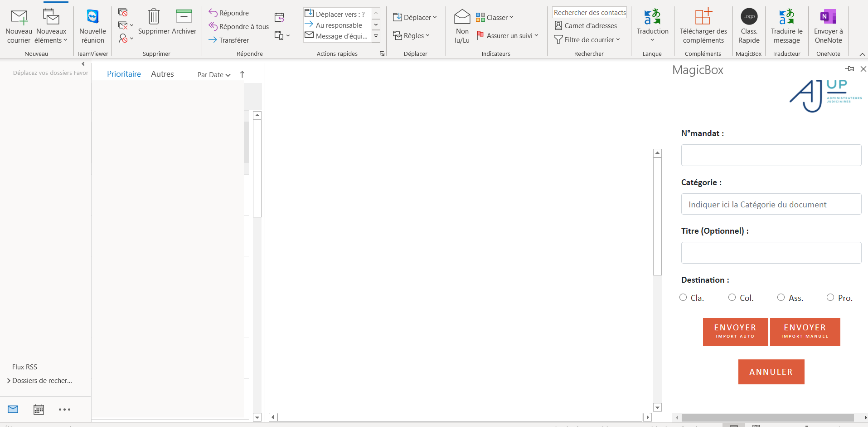Select the Ass. destination radio
This screenshot has width=868, height=427.
tap(781, 297)
